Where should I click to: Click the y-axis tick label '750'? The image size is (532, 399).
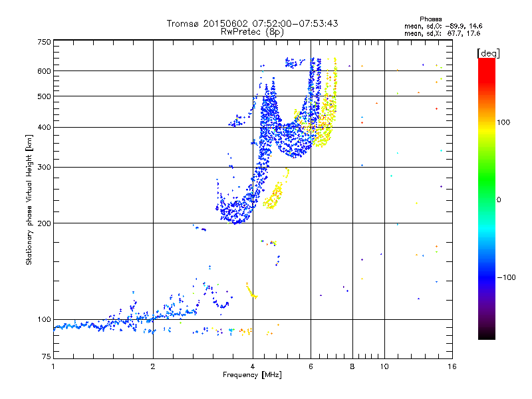[44, 42]
